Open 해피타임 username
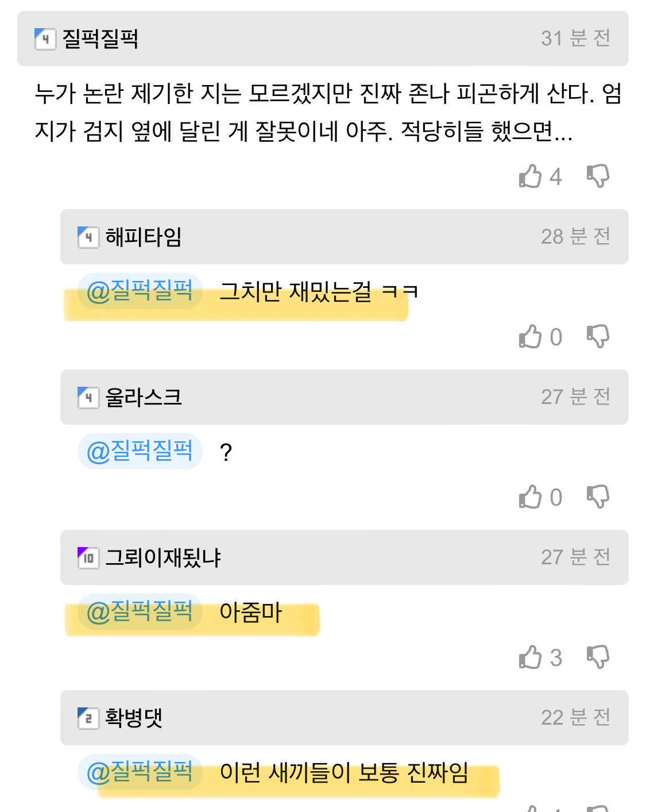646x812 pixels. coord(144,237)
